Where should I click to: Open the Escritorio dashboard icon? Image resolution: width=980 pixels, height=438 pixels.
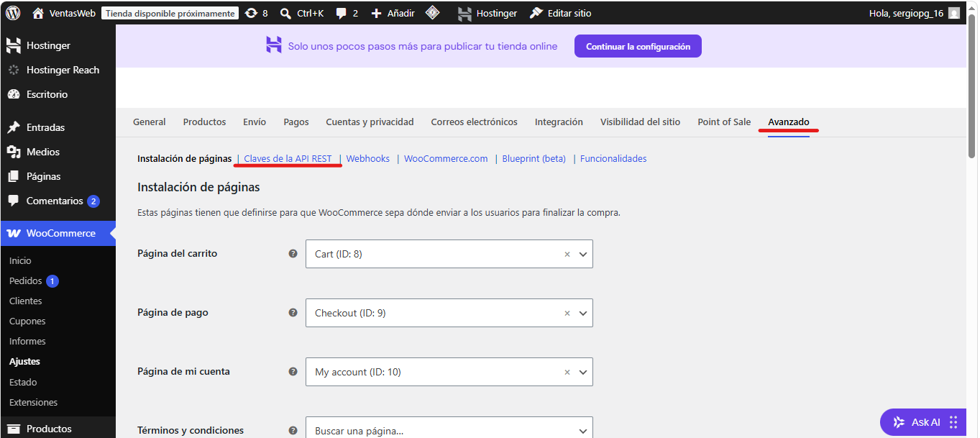(x=13, y=94)
